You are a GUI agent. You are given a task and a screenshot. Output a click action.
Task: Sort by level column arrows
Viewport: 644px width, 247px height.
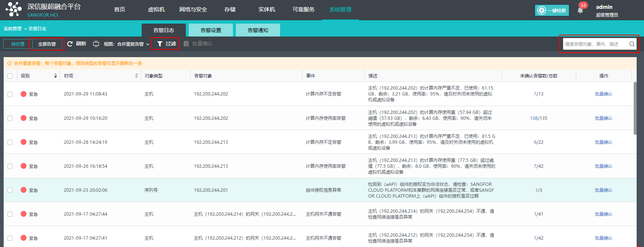click(56, 76)
